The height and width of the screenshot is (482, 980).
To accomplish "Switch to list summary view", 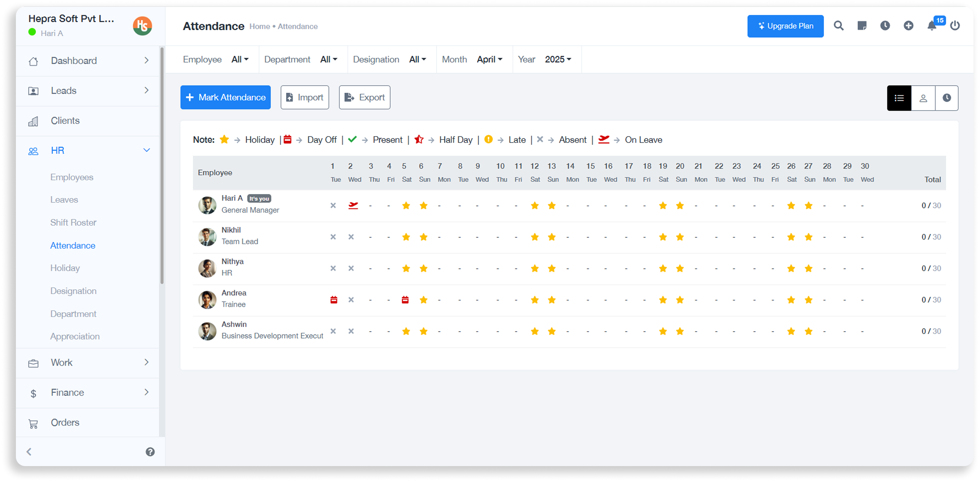I will pos(899,98).
